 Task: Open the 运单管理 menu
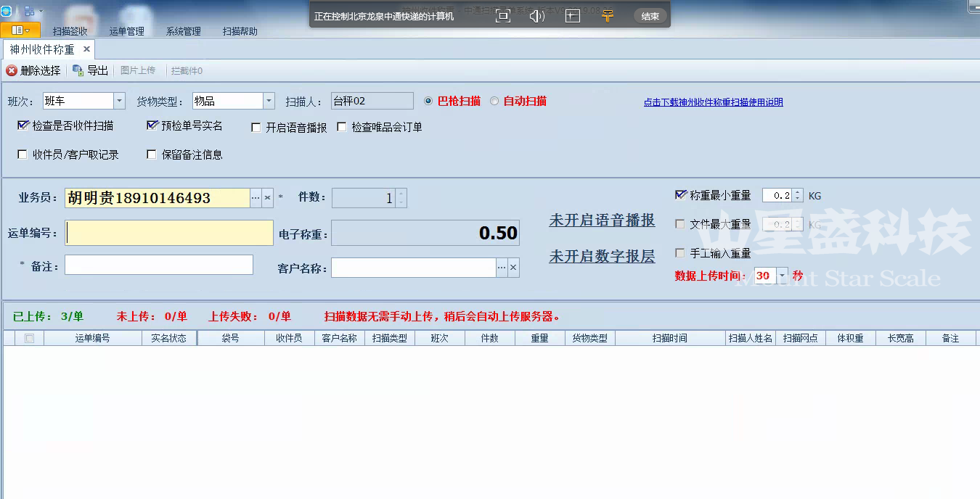[127, 31]
